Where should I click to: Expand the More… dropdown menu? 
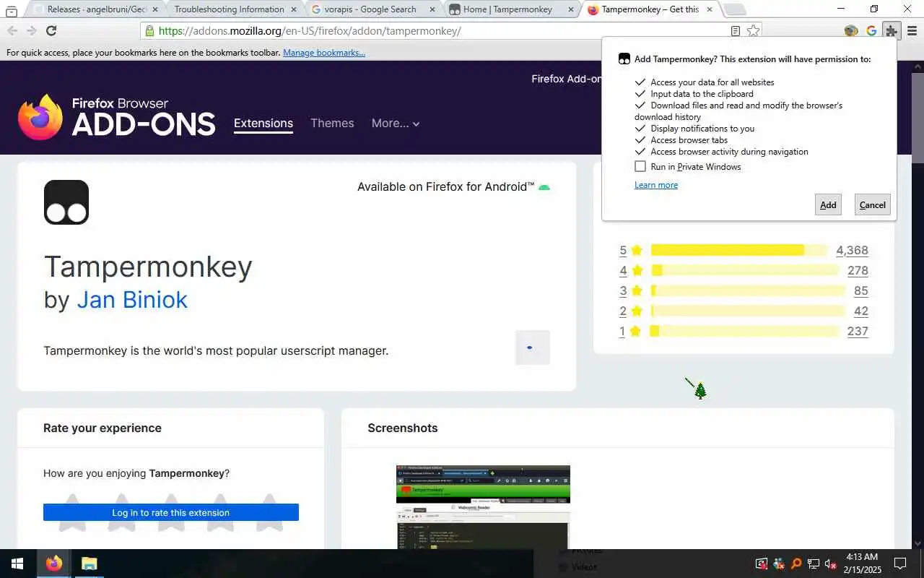pyautogui.click(x=396, y=124)
